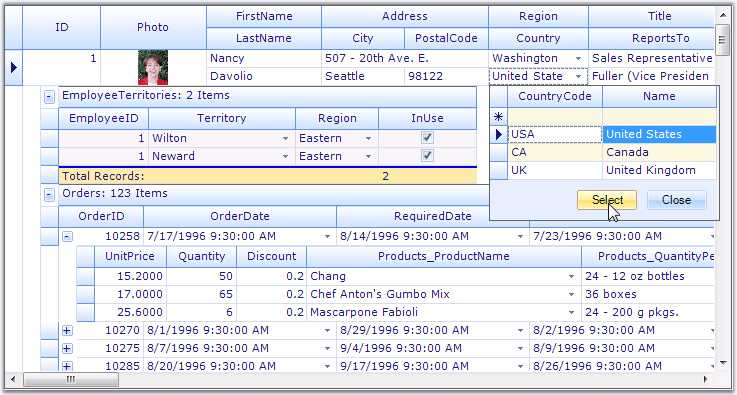737x395 pixels.
Task: Click the InUse column header
Action: [x=427, y=118]
